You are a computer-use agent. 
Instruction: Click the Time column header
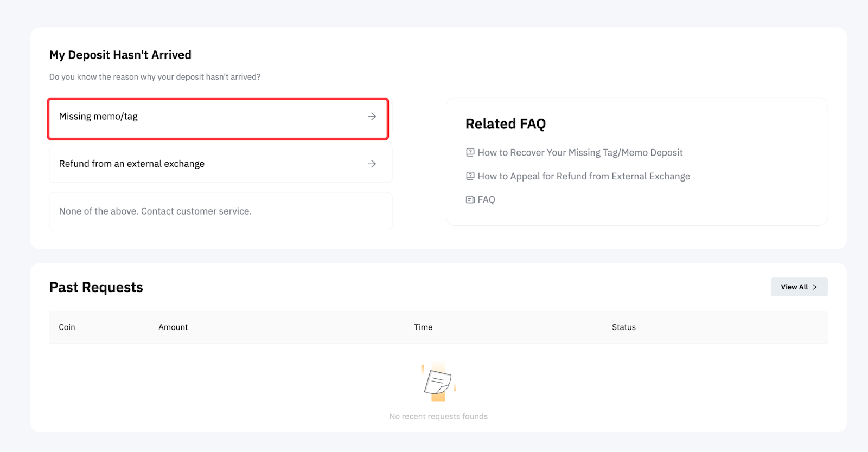423,327
